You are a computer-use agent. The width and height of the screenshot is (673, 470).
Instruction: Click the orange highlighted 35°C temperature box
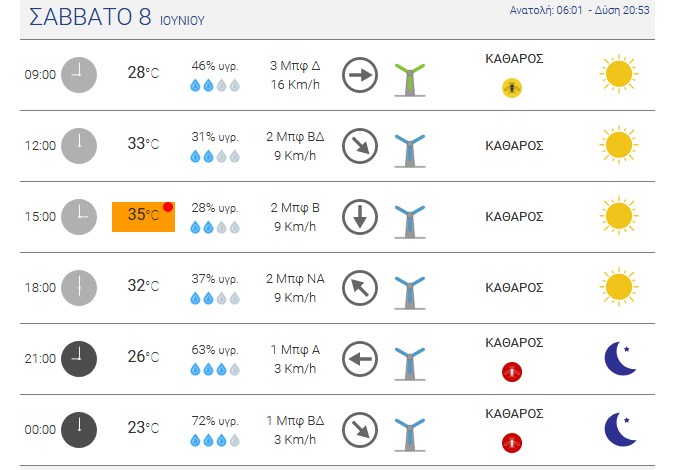point(143,217)
